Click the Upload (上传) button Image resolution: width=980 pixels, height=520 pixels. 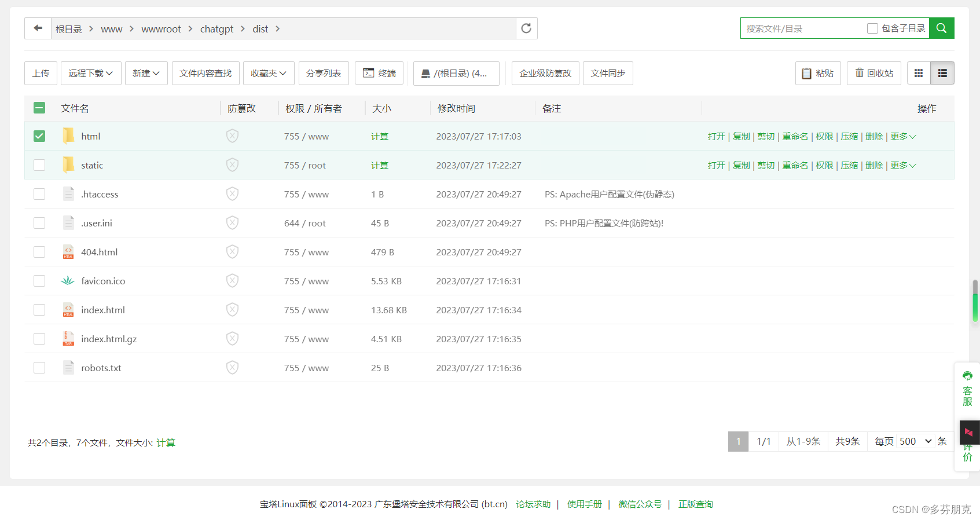[41, 73]
